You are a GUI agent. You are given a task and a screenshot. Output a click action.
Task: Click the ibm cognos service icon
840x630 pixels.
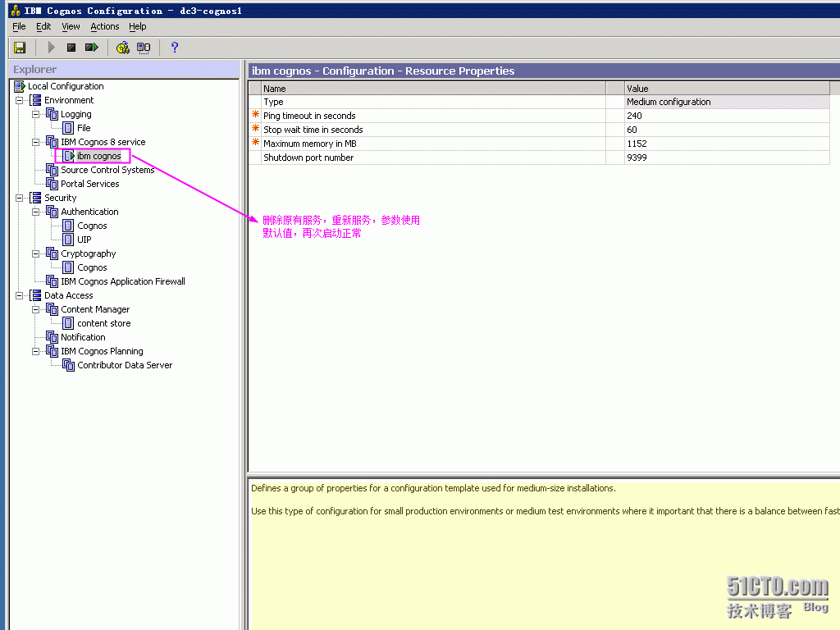coord(69,156)
